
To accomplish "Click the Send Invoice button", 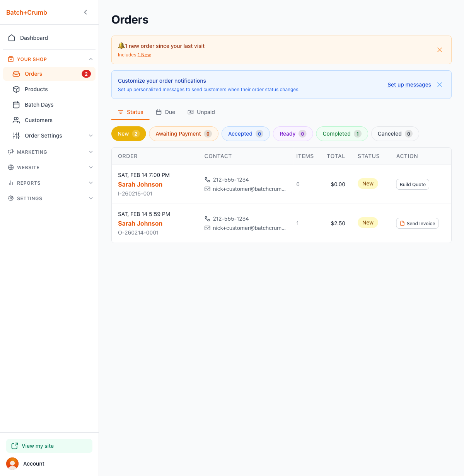I will click(417, 223).
